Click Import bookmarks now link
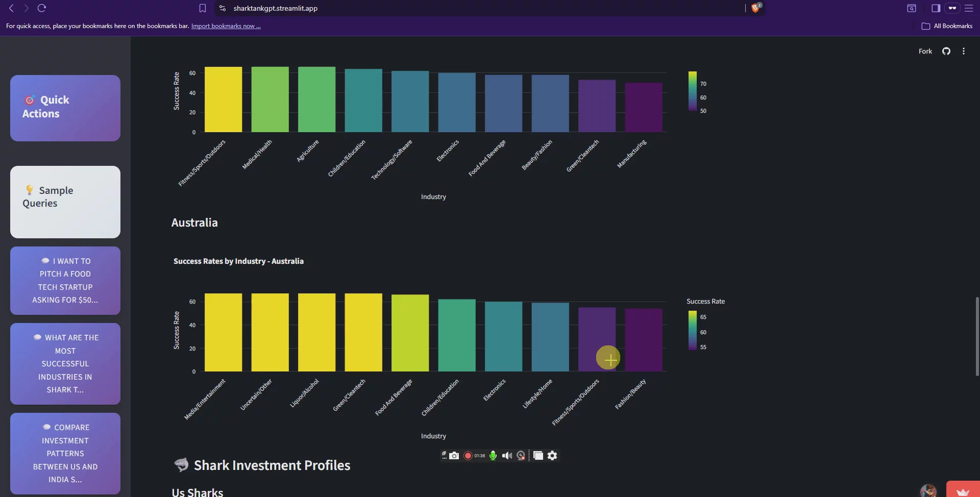Image resolution: width=980 pixels, height=497 pixels. [226, 26]
